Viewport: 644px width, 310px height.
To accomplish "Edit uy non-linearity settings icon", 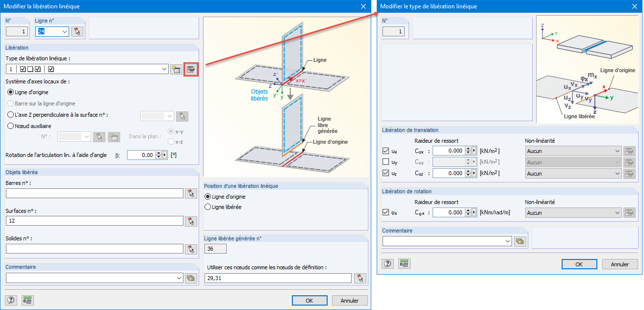I will point(629,162).
